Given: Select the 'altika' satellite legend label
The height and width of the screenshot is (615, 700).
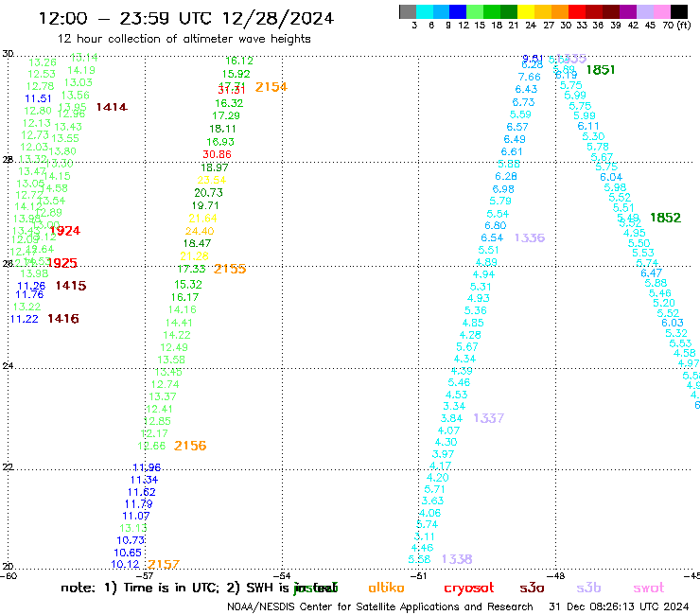Looking at the screenshot, I should click(386, 588).
